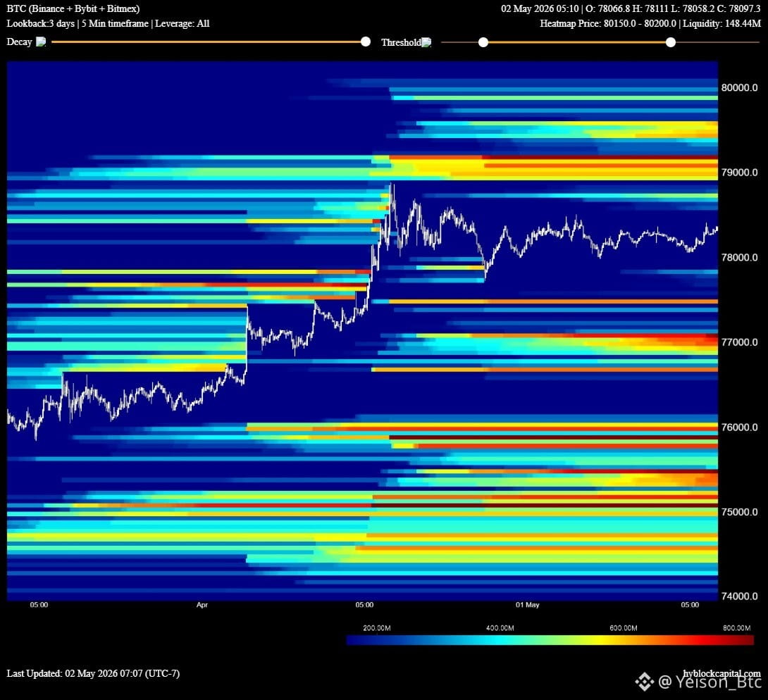
Task: Click the '01 May' time axis label
Action: pos(527,605)
